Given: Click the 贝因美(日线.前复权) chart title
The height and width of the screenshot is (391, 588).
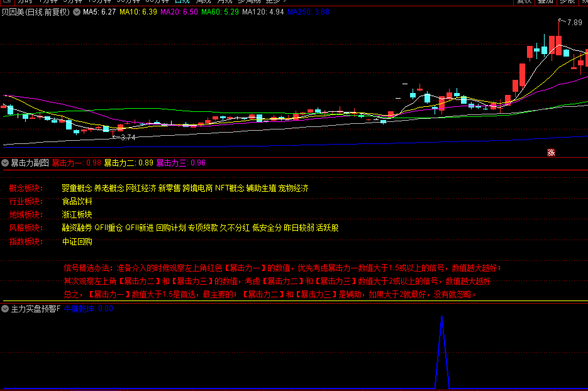Looking at the screenshot, I should (x=36, y=12).
